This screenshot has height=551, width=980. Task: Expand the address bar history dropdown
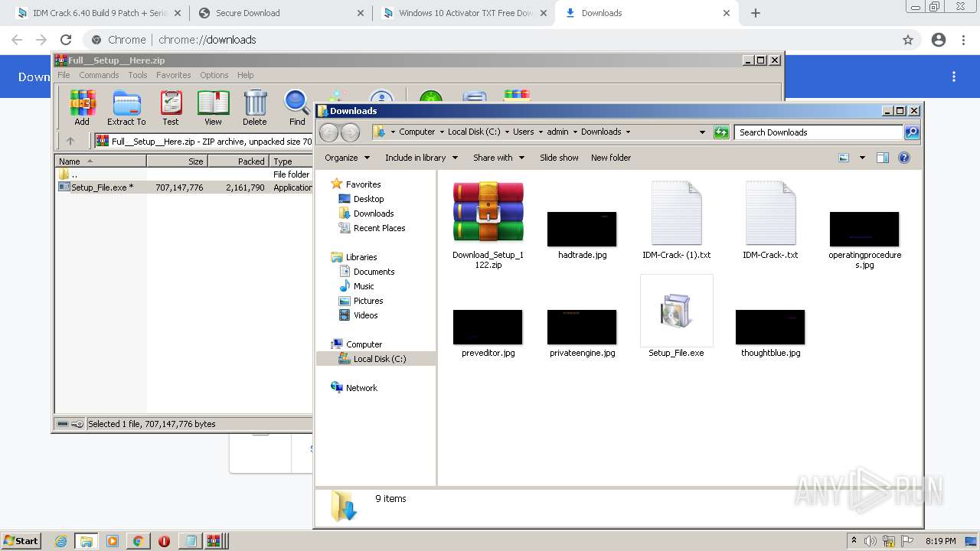pos(702,132)
